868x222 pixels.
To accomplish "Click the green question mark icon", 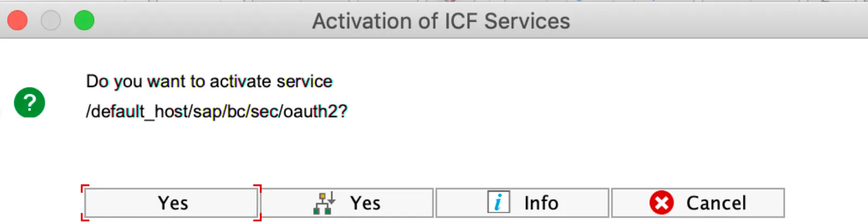I will [x=29, y=102].
